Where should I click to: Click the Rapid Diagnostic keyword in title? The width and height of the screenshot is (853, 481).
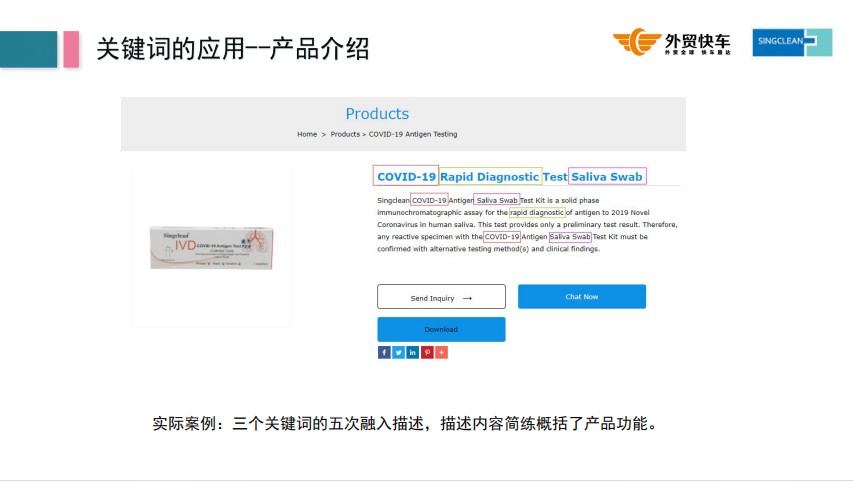coord(490,176)
